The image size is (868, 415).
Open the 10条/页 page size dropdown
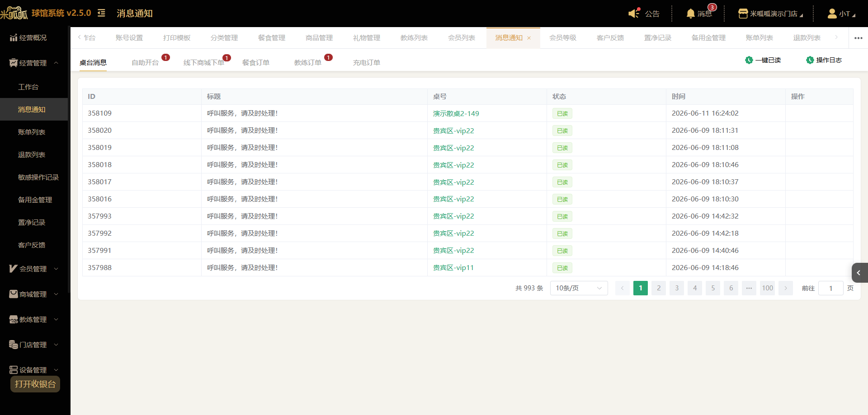pos(579,288)
